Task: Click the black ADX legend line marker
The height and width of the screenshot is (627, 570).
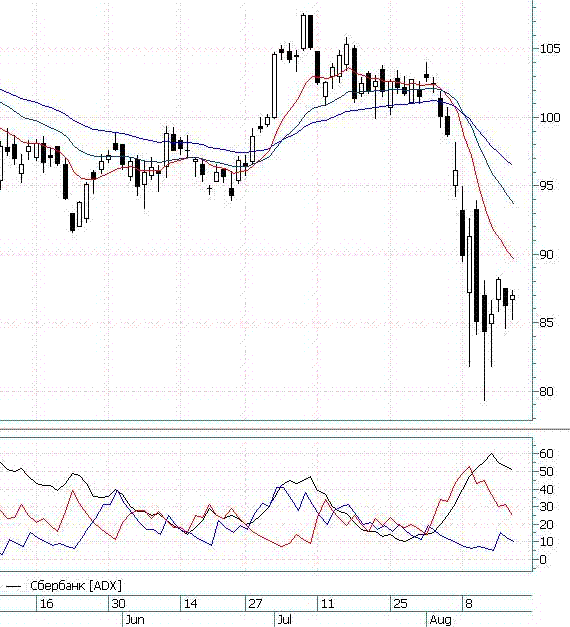Action: 13,587
